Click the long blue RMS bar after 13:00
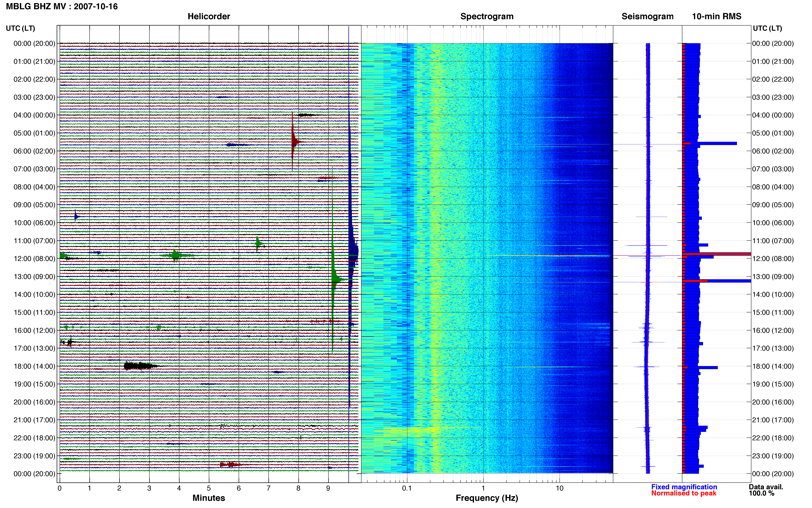 (717, 281)
